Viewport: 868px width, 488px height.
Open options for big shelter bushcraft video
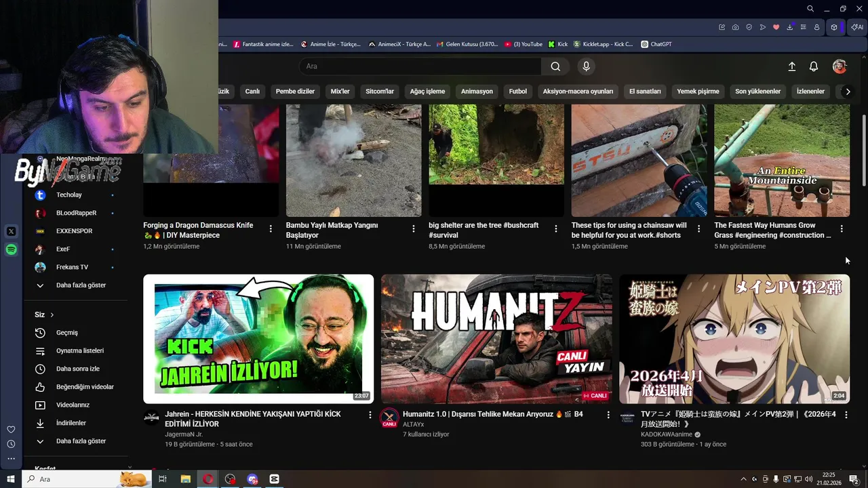[556, 229]
